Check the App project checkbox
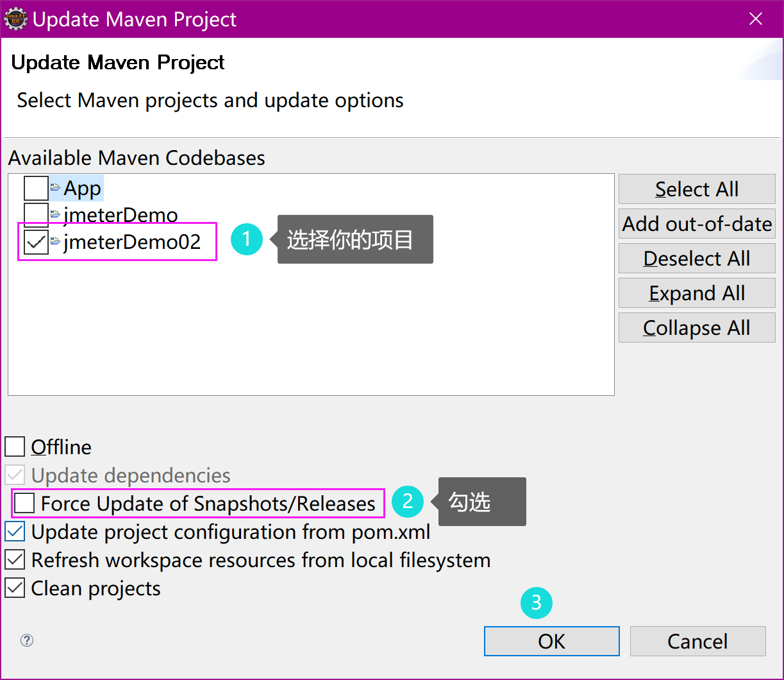784x680 pixels. [37, 187]
